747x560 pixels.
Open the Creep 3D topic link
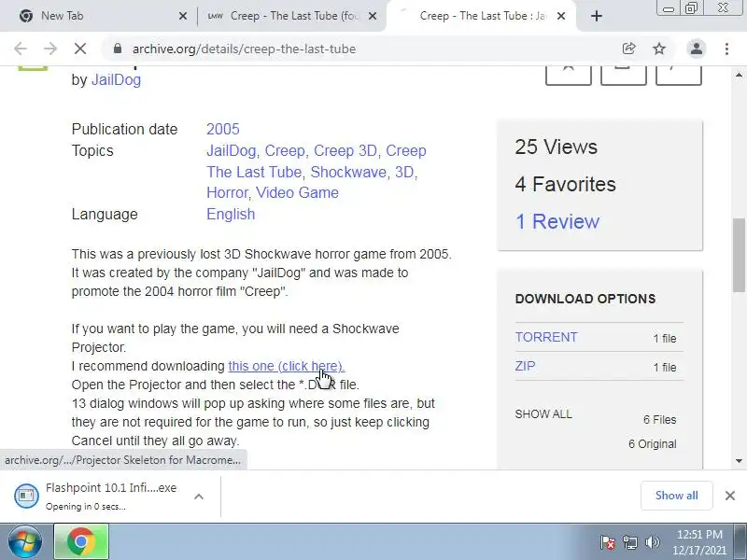click(345, 150)
